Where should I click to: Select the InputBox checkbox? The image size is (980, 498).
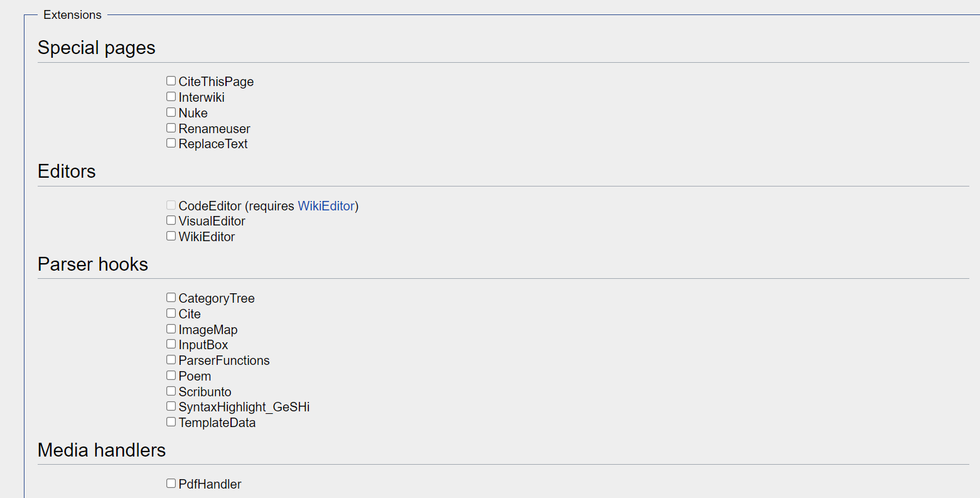click(x=171, y=344)
